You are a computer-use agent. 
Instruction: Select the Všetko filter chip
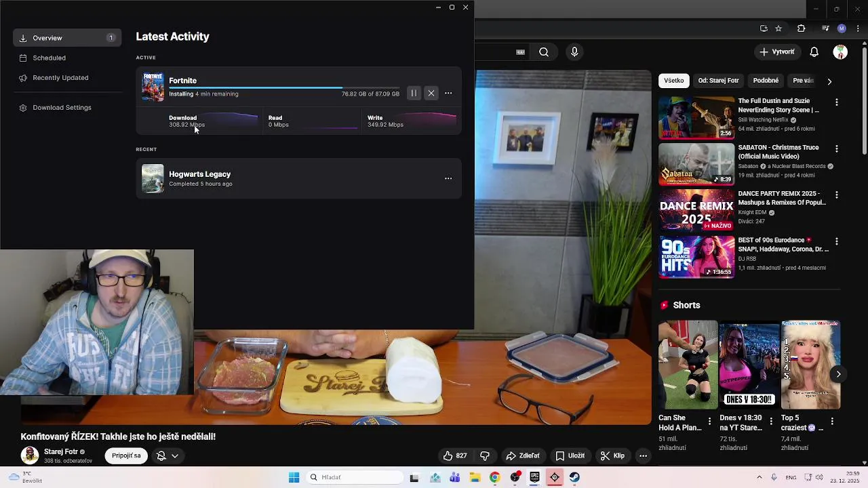(x=674, y=81)
